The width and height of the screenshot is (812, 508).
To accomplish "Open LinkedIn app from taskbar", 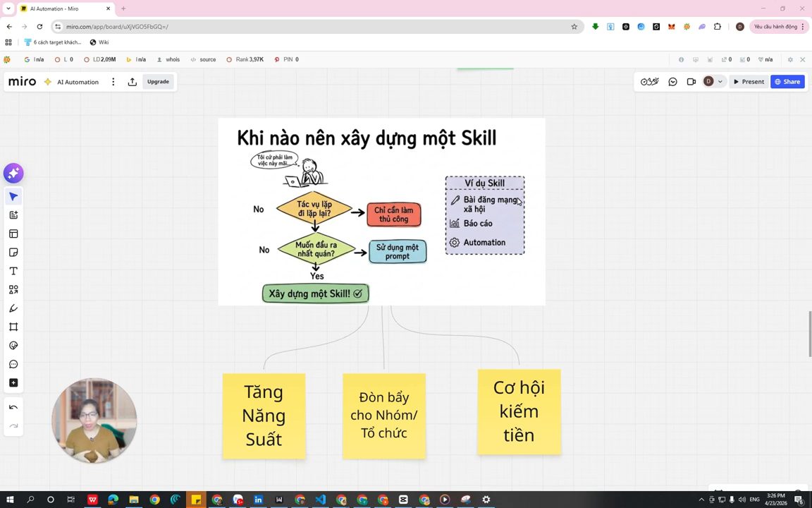I will [x=258, y=500].
